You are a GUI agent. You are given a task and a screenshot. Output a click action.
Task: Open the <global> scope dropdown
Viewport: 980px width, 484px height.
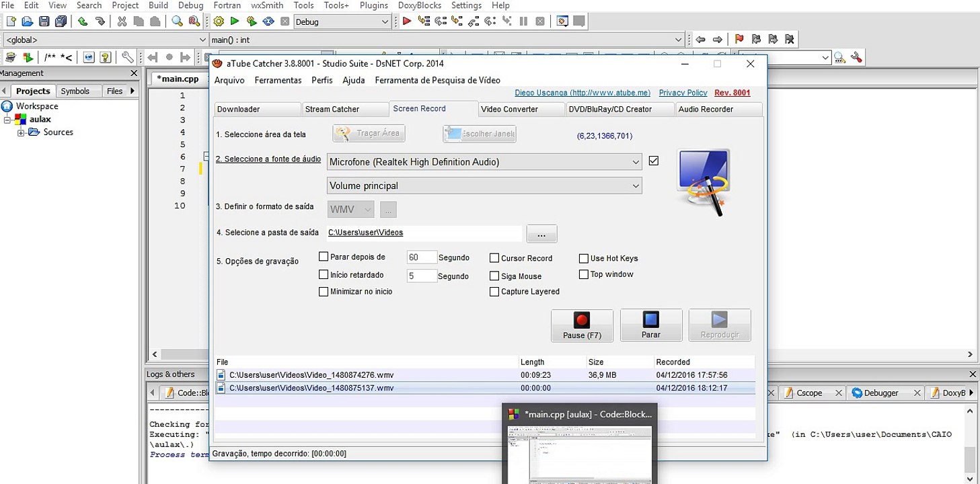[x=106, y=40]
